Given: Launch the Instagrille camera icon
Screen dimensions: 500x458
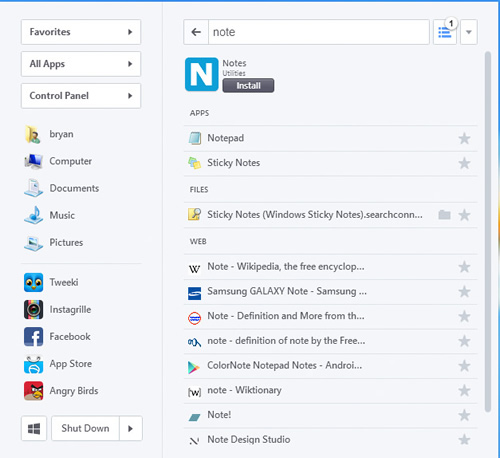Looking at the screenshot, I should (x=33, y=309).
